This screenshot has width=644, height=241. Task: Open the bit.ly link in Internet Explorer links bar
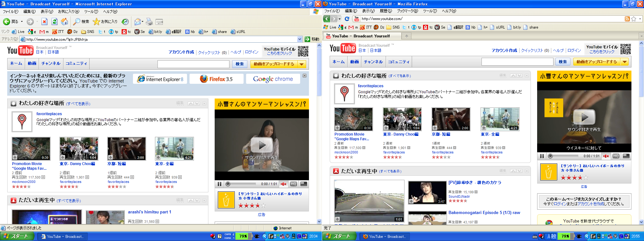(x=155, y=32)
